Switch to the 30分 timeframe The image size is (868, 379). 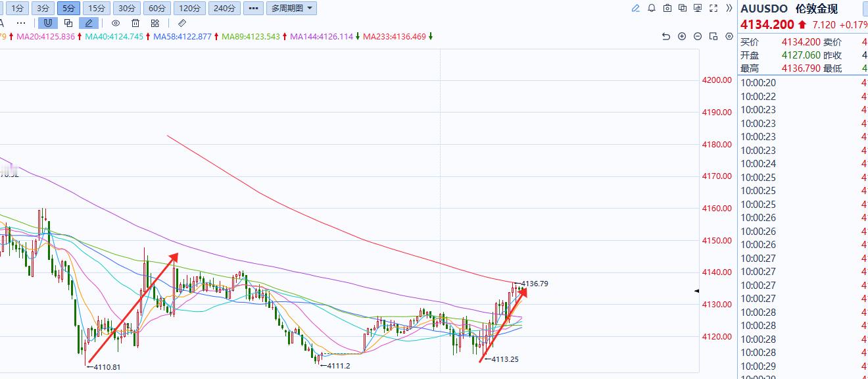coord(126,9)
